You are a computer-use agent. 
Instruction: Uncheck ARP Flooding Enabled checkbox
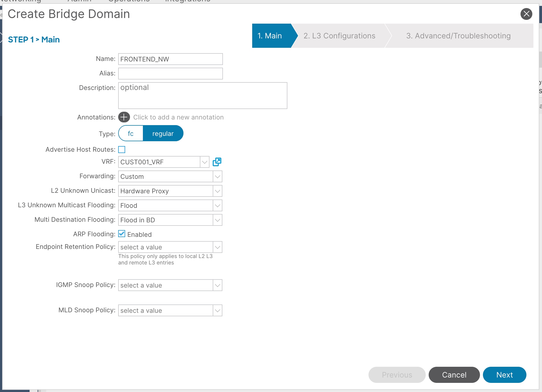122,234
